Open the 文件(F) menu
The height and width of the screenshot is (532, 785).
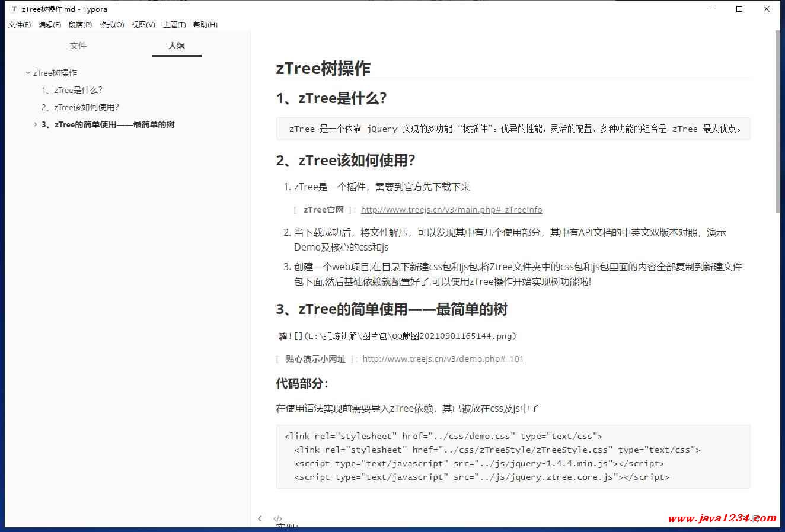tap(20, 25)
